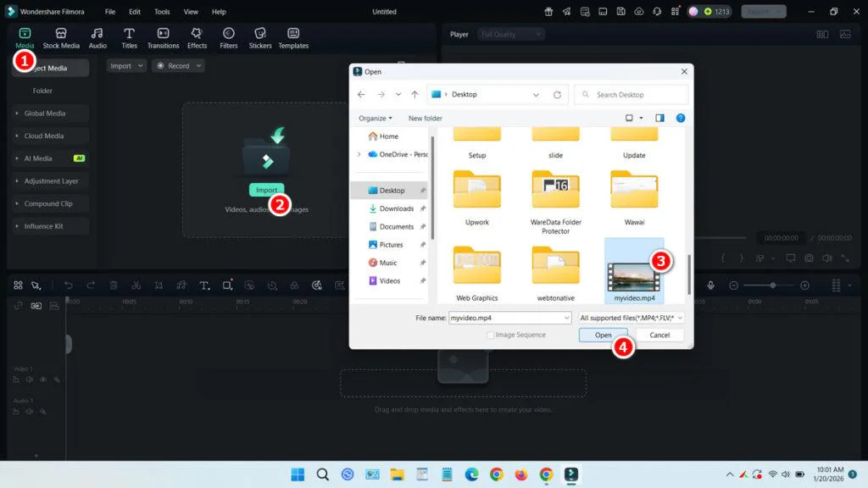This screenshot has height=488, width=868.
Task: Click the dialog's help question mark icon
Action: (x=680, y=119)
